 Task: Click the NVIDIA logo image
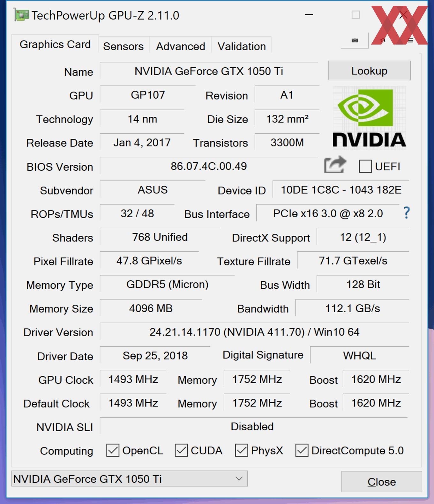coord(369,118)
